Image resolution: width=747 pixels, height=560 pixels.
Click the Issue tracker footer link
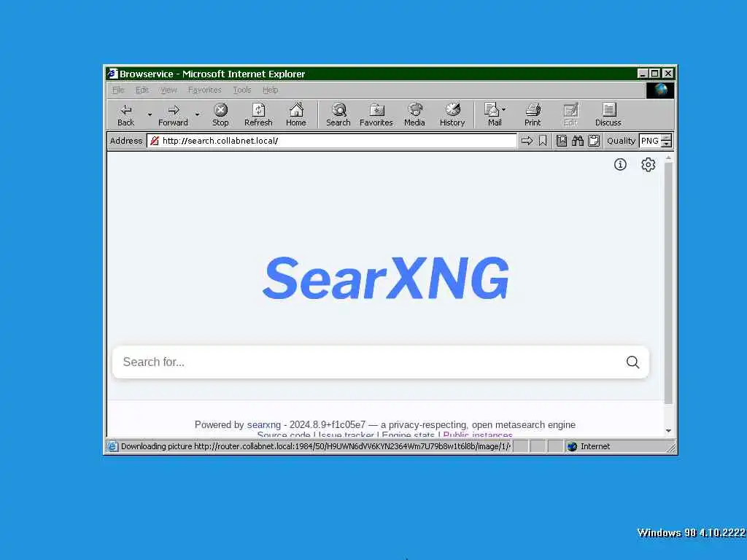(x=346, y=435)
